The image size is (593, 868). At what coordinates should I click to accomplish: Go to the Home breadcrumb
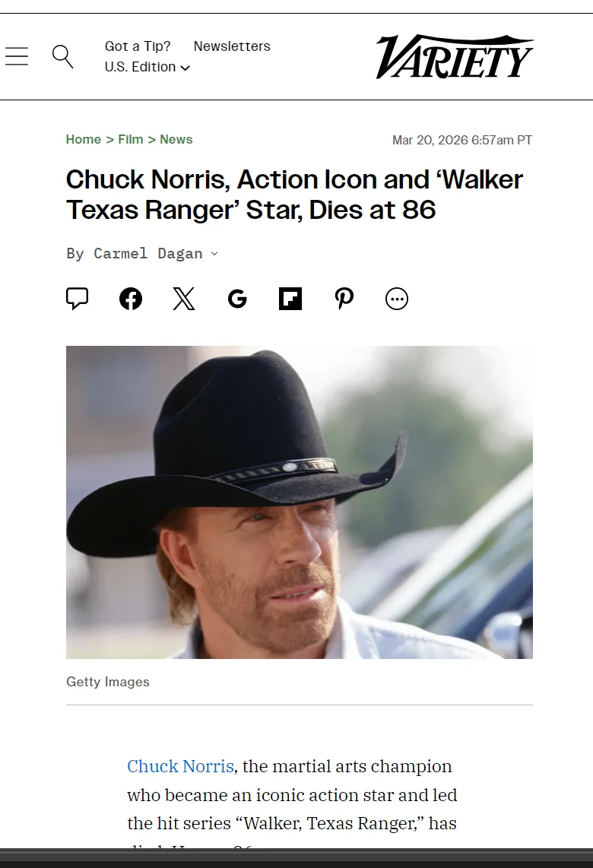point(84,140)
